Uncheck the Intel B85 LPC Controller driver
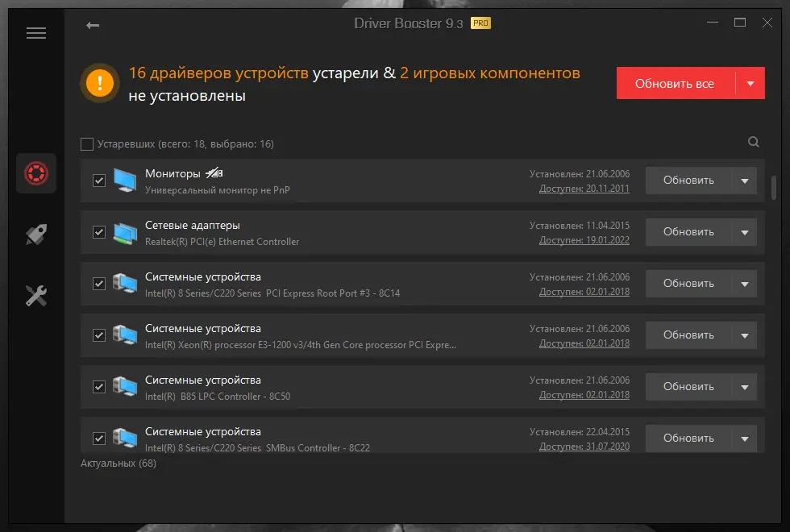The image size is (790, 532). pyautogui.click(x=99, y=386)
